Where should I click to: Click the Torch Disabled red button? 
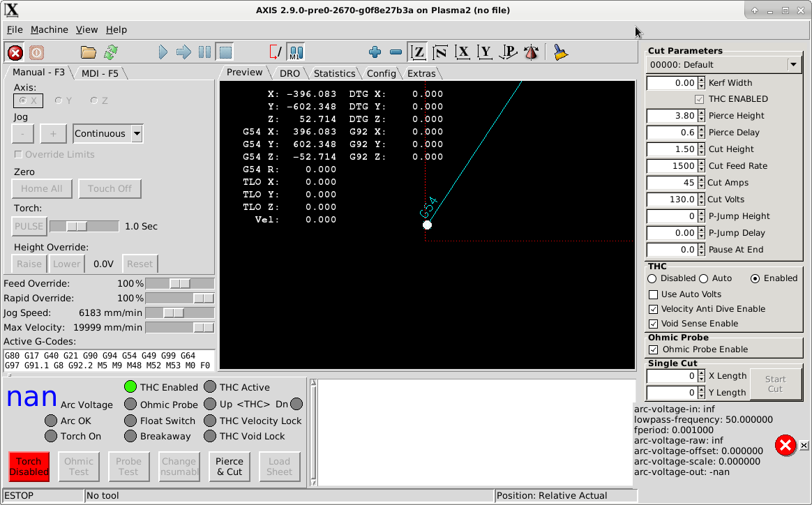(x=29, y=467)
